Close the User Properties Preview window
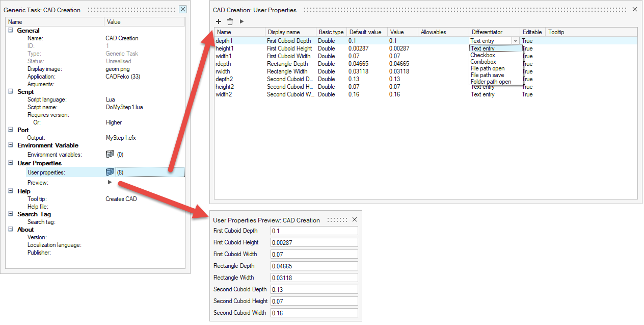The width and height of the screenshot is (644, 325). tap(355, 220)
